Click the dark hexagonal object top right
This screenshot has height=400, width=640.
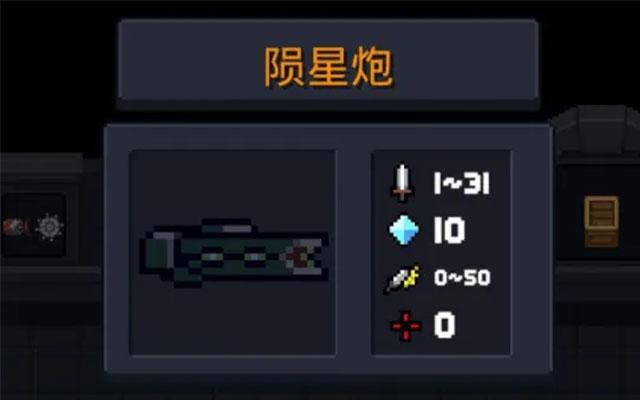tap(596, 130)
